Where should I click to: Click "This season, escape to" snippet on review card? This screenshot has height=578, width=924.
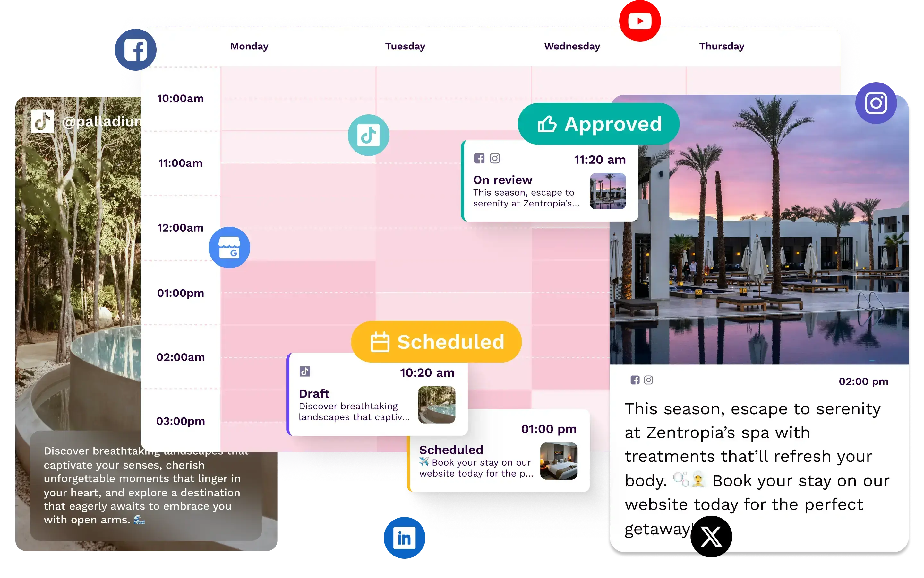(x=526, y=198)
